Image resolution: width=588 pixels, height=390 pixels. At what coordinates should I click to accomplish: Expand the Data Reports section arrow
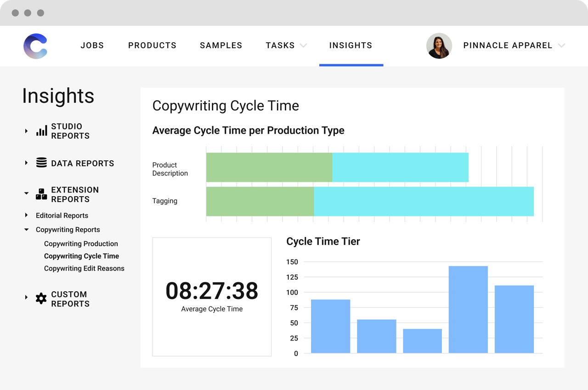tap(26, 163)
